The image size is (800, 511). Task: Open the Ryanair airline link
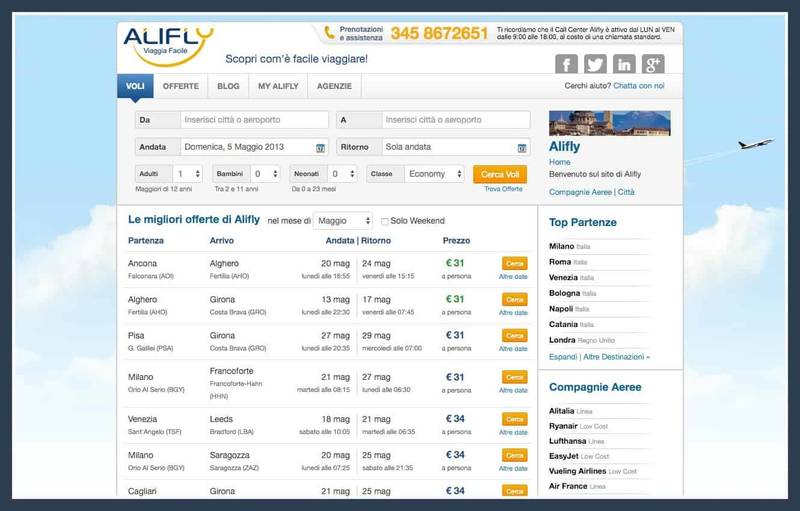pyautogui.click(x=563, y=425)
